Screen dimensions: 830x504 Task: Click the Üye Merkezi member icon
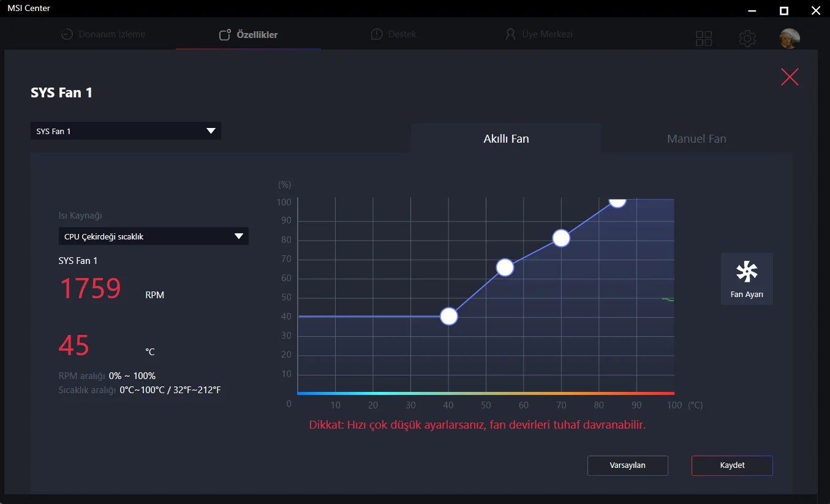510,34
